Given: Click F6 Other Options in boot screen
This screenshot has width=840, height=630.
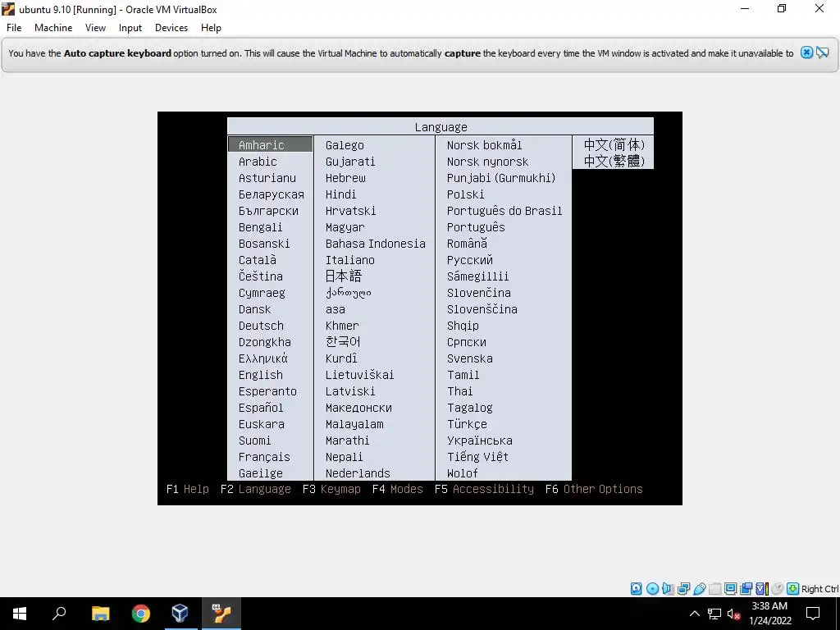Looking at the screenshot, I should tap(594, 489).
